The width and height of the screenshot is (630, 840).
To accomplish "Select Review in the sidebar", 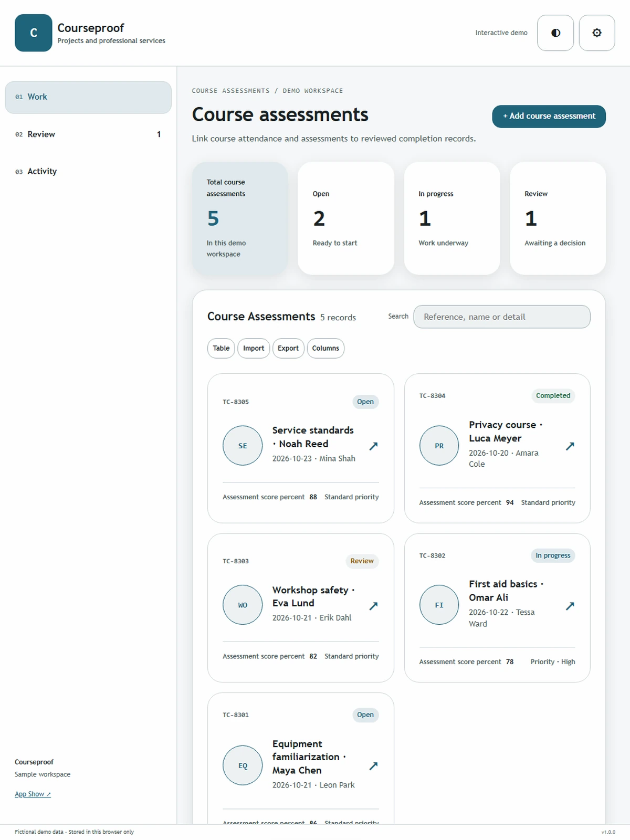I will tap(88, 134).
